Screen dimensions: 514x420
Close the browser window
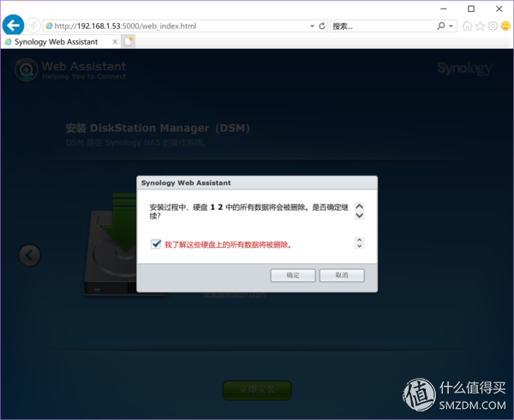pyautogui.click(x=499, y=9)
